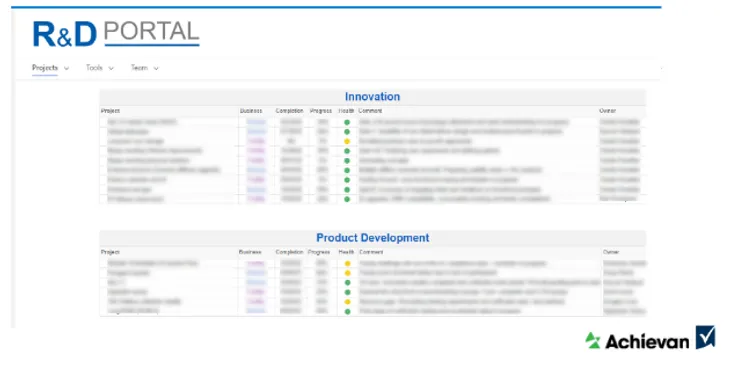The image size is (740, 365).
Task: Open the Tools navigation item
Action: coord(94,68)
